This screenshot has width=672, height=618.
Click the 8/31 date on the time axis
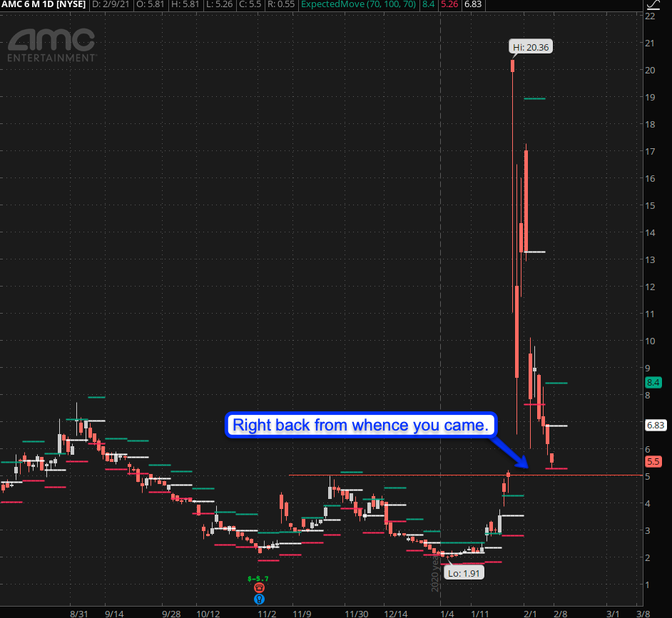(79, 613)
